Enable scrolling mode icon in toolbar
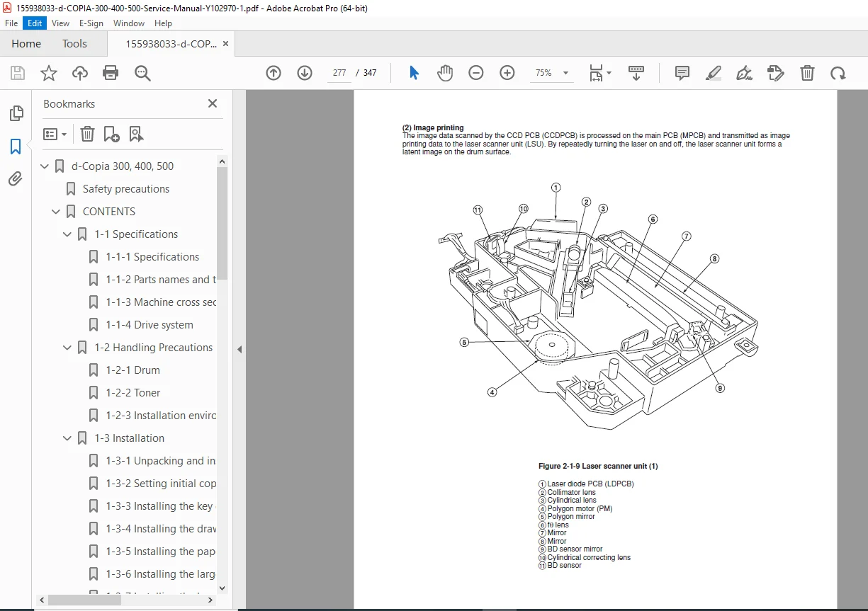Viewport: 868px width, 611px height. 636,73
